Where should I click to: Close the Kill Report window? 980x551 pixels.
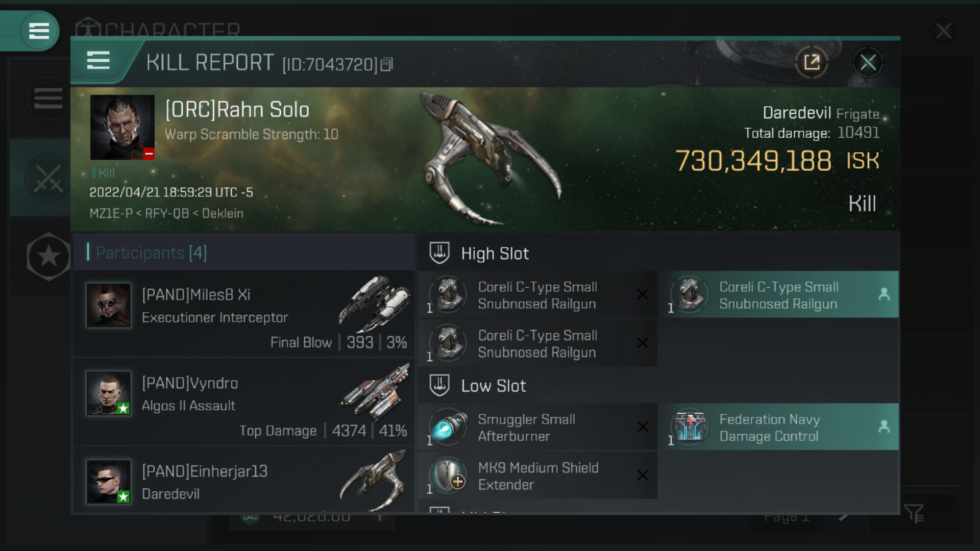click(868, 62)
